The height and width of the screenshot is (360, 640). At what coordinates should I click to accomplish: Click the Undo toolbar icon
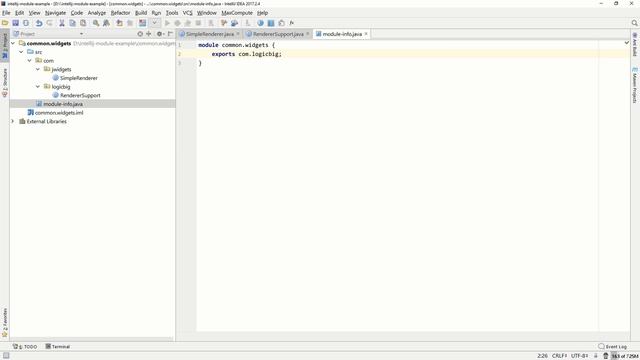pos(39,23)
